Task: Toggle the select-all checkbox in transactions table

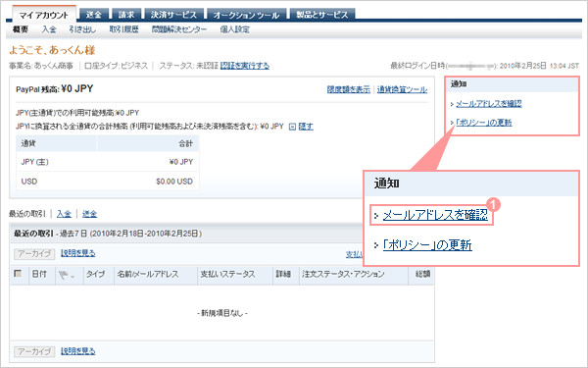Action: click(x=18, y=274)
